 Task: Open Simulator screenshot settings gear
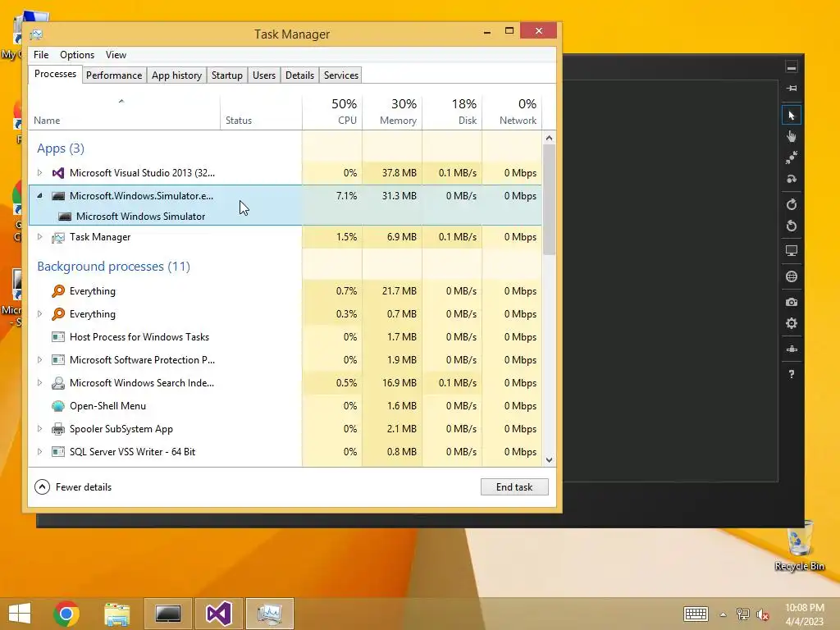point(792,323)
